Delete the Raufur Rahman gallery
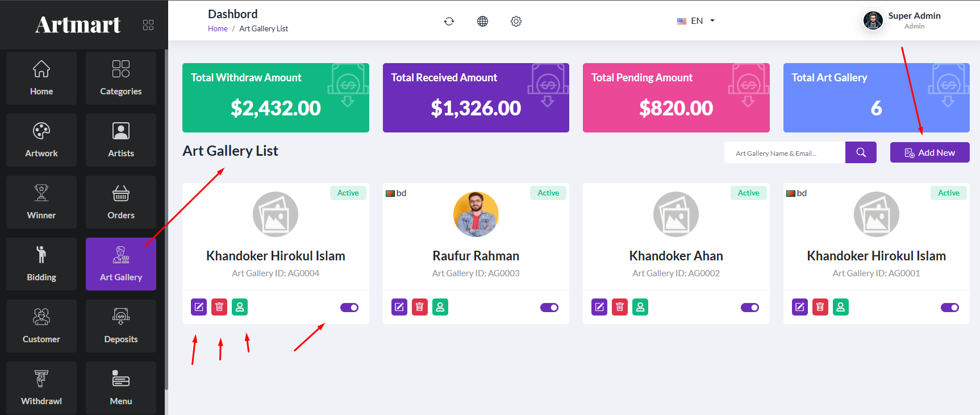Screen dimensions: 980x415 [420, 307]
